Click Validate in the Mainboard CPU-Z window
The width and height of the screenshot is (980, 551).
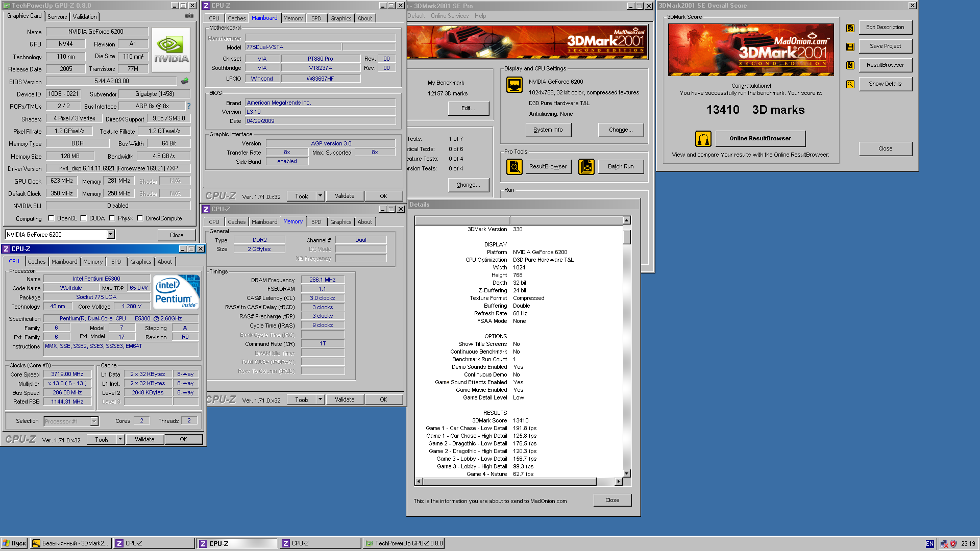click(345, 196)
